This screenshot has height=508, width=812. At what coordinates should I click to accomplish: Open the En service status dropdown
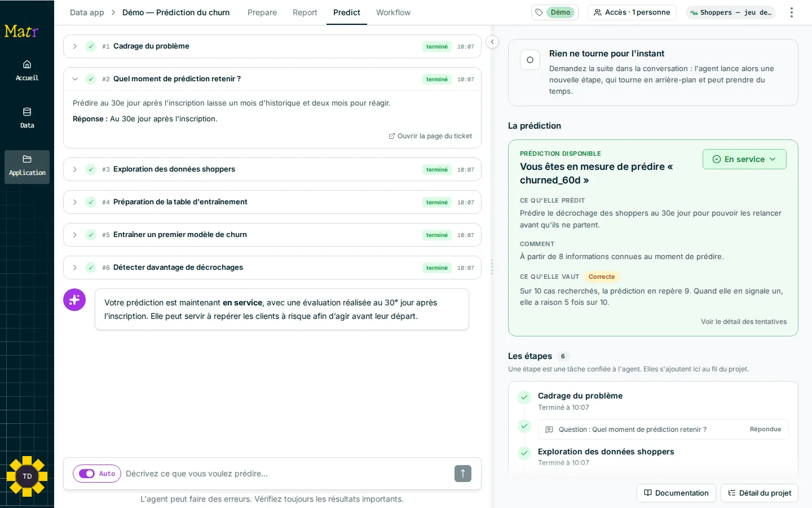click(744, 159)
